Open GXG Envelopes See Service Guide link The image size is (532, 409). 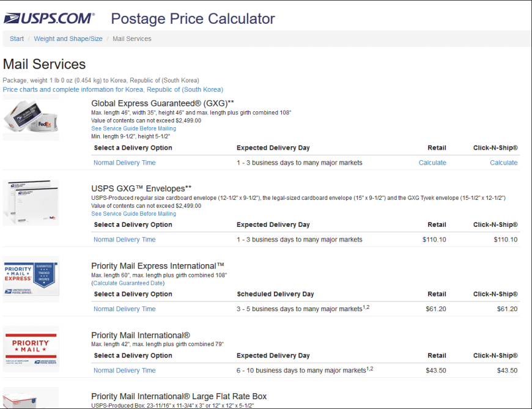[133, 213]
